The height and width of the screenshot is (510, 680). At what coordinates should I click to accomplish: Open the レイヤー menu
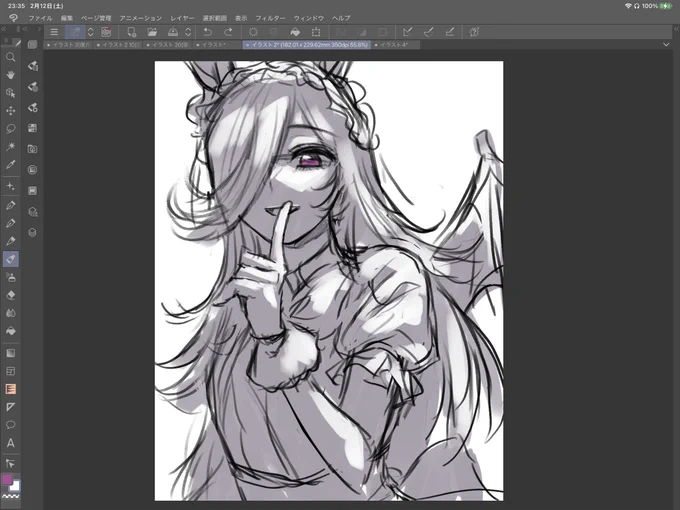pyautogui.click(x=182, y=18)
